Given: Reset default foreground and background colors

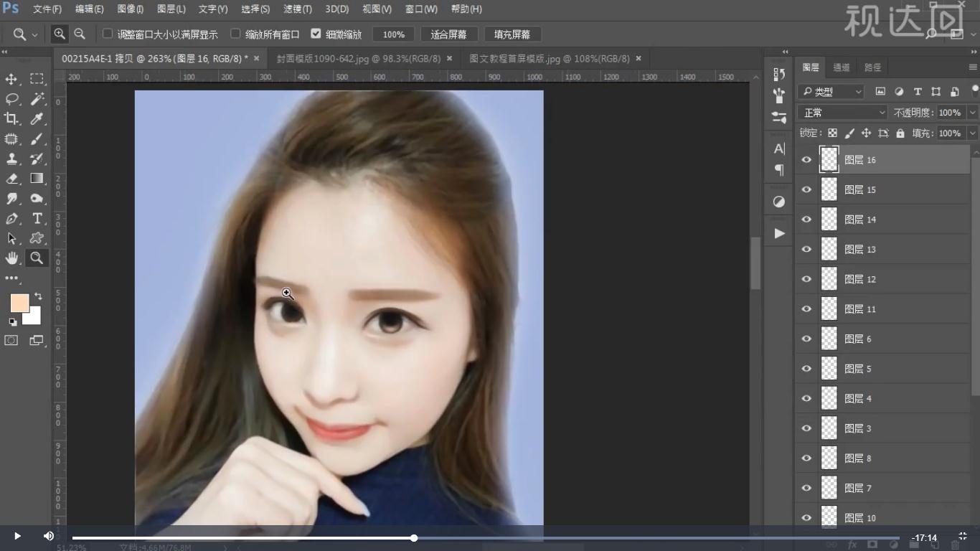Looking at the screenshot, I should pos(12,322).
